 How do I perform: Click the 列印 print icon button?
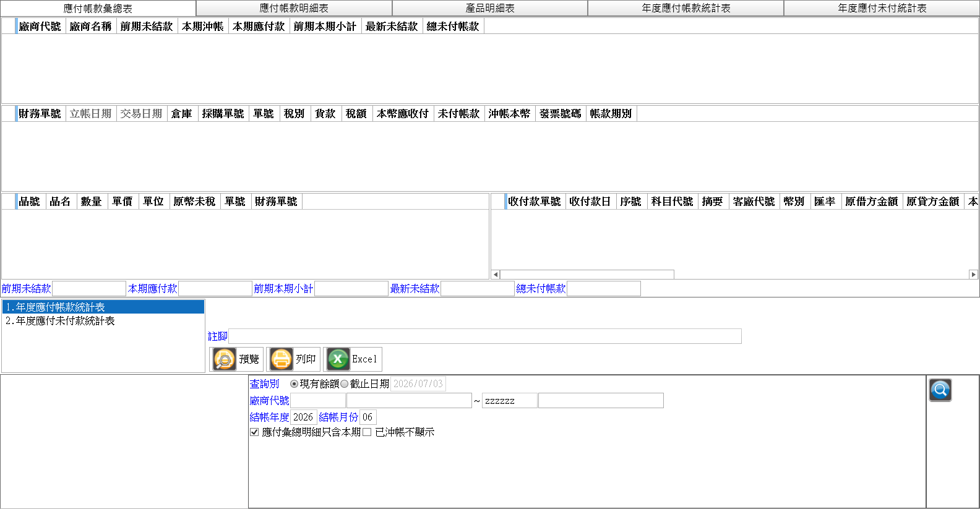pos(293,359)
